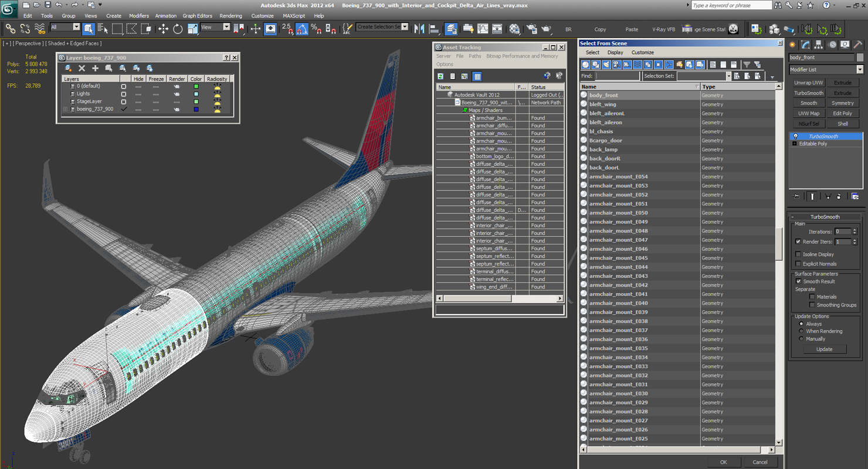Pick the Select and Scale tool

(192, 29)
